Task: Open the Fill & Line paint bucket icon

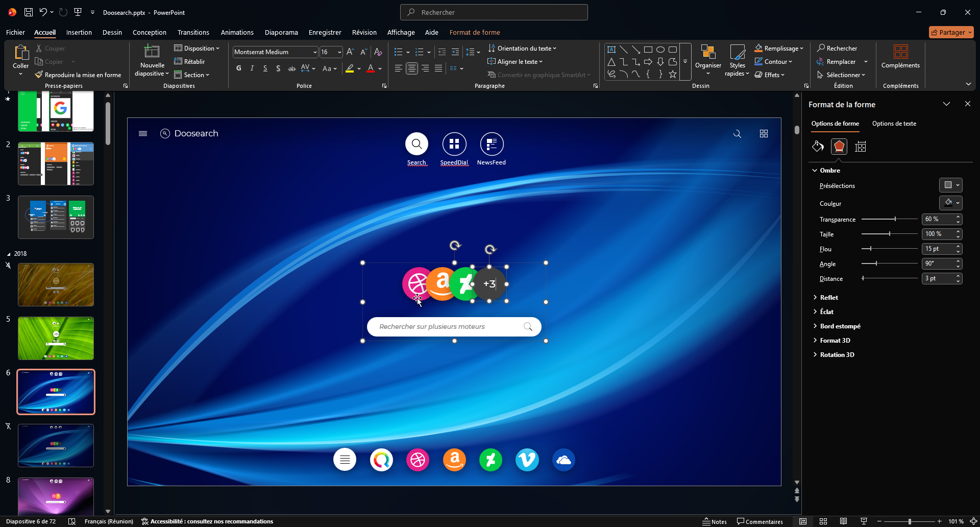Action: point(818,147)
